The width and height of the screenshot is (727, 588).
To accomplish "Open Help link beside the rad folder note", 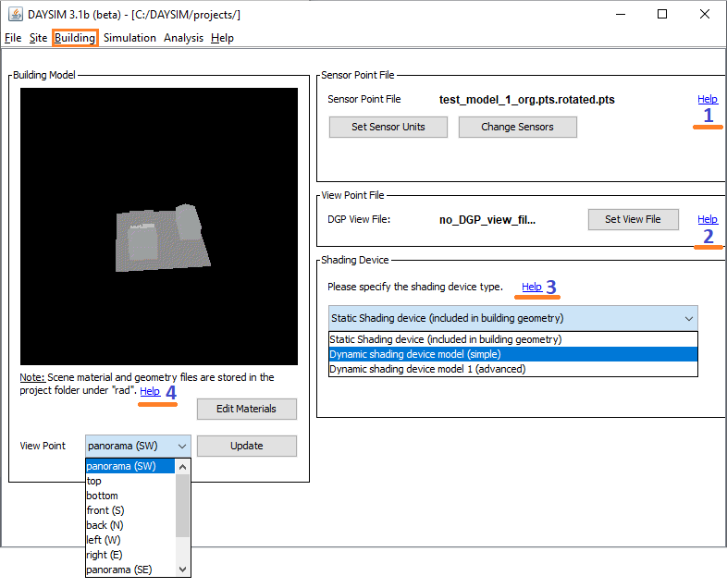I will [x=150, y=391].
